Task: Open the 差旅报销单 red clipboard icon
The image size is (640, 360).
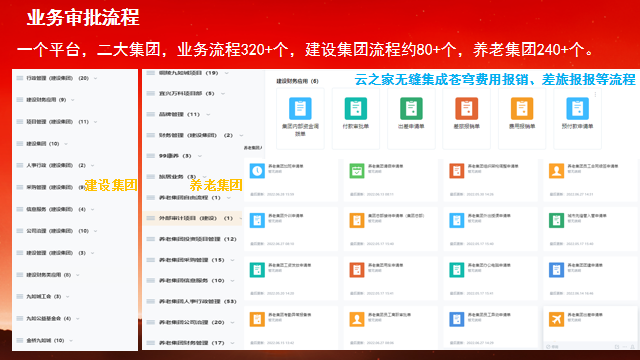Action: click(467, 108)
